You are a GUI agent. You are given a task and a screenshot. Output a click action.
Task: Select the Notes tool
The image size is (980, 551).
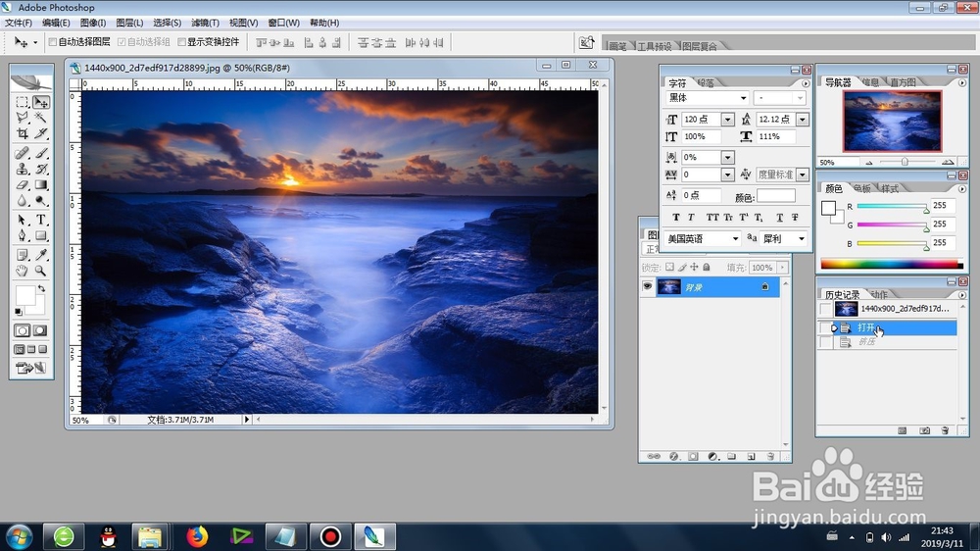pos(23,255)
